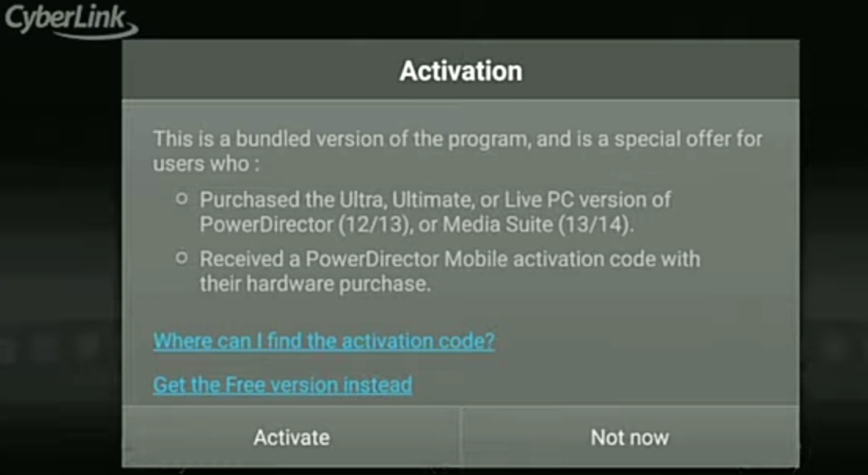This screenshot has height=475, width=868.
Task: Click the dimmed background left of the dialog
Action: coord(61,249)
